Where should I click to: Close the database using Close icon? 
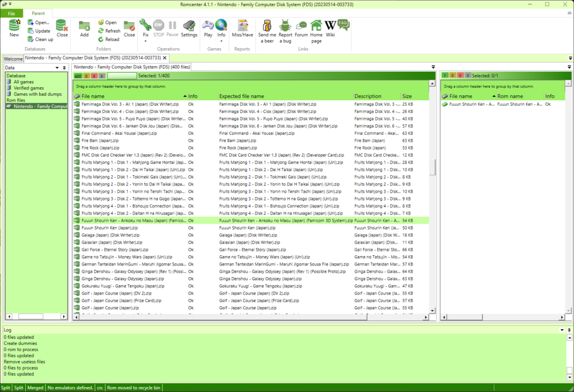[x=62, y=28]
